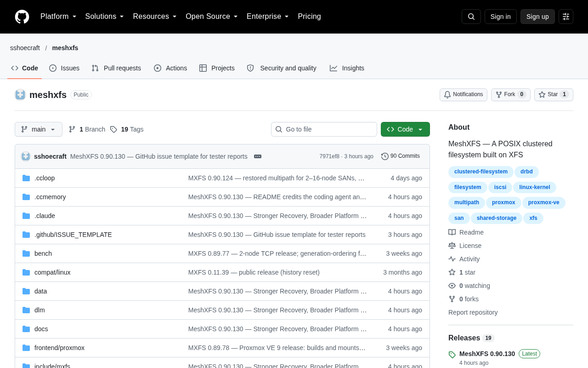Viewport: 588px width, 368px height.
Task: Click the book icon beside Readme
Action: click(x=452, y=232)
